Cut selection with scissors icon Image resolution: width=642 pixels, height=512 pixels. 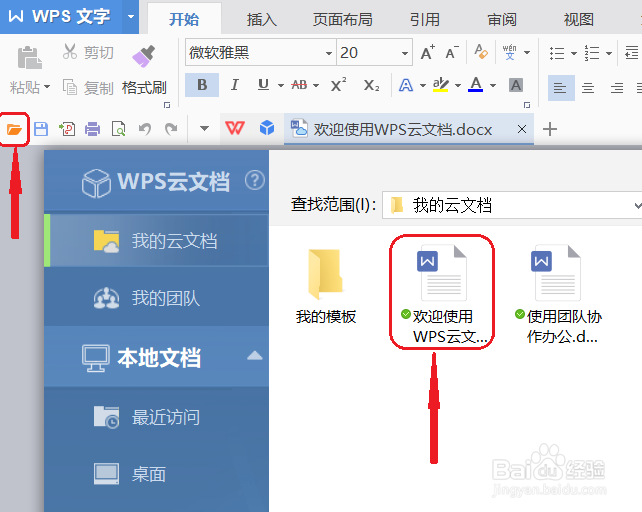pyautogui.click(x=70, y=52)
